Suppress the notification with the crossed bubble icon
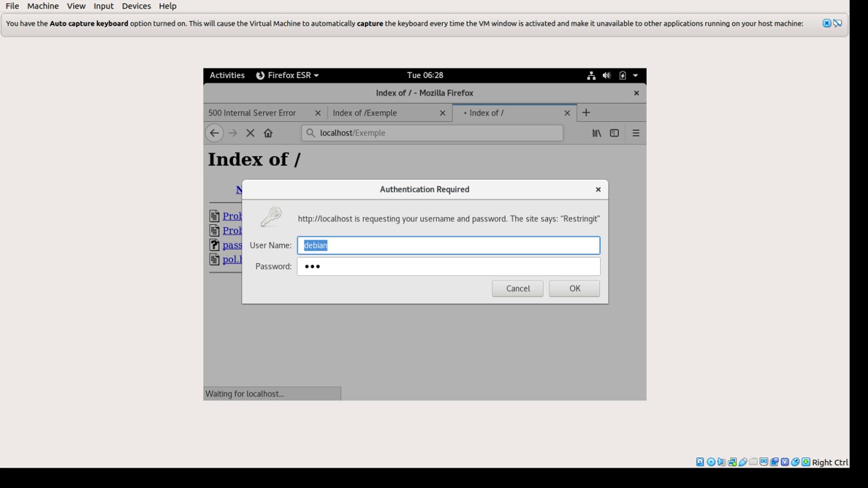 [837, 23]
